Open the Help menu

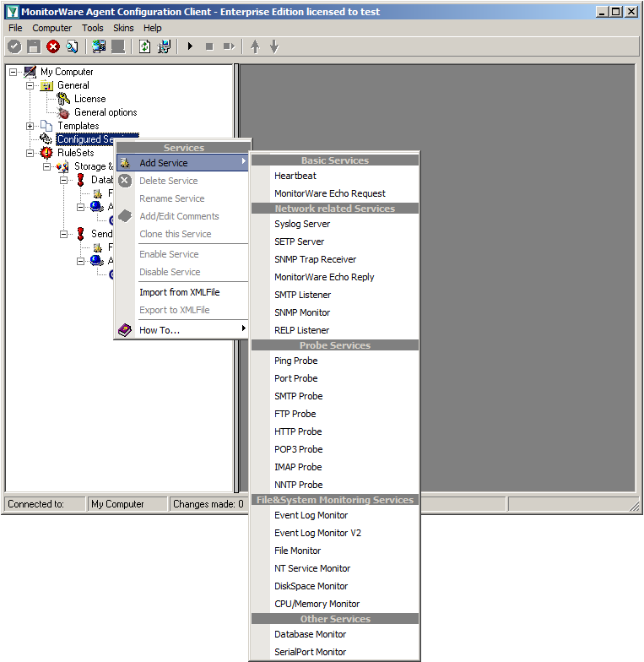[152, 28]
